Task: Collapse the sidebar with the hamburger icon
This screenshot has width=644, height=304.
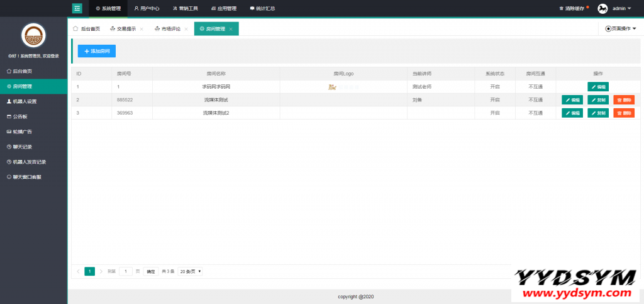Action: [77, 8]
